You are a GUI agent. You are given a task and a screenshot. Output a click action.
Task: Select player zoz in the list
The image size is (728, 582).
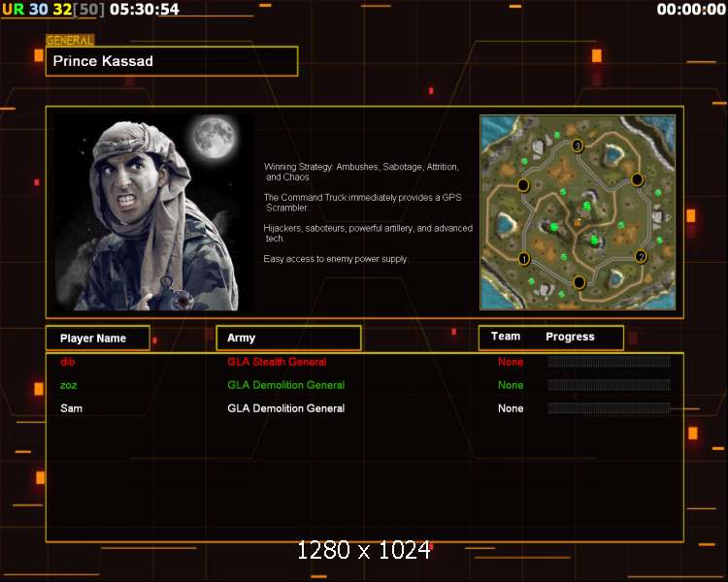(x=69, y=385)
